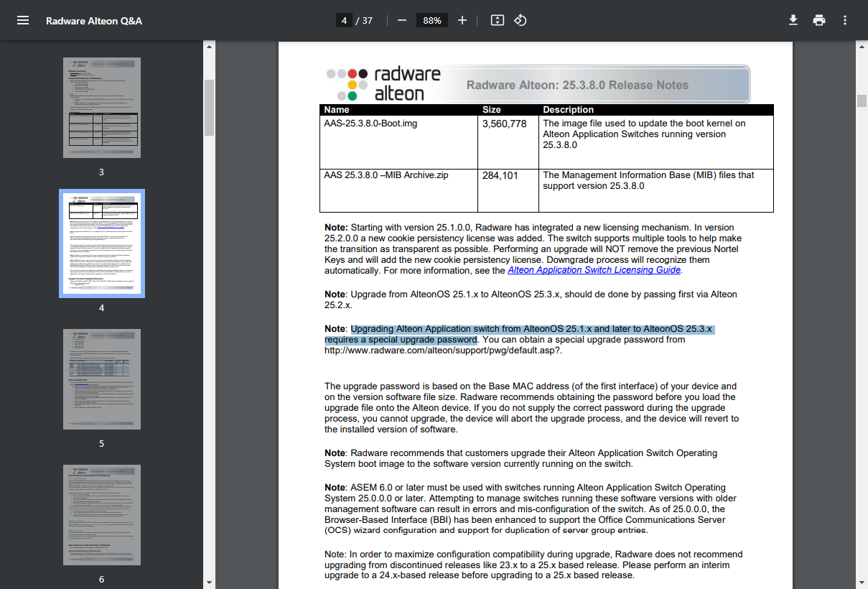Click the thumbnail panel scroll-down arrow
The width and height of the screenshot is (868, 589).
click(x=210, y=583)
